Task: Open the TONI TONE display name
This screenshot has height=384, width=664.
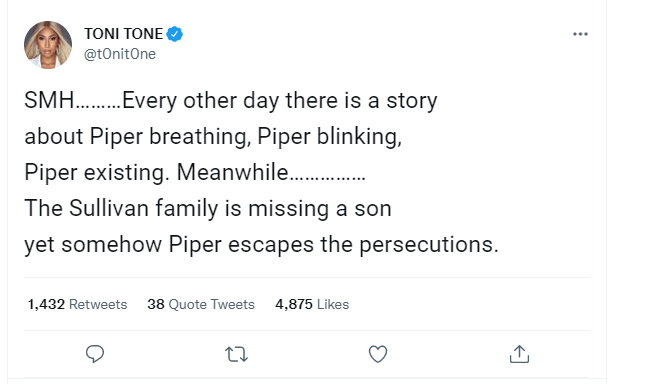Action: (123, 34)
